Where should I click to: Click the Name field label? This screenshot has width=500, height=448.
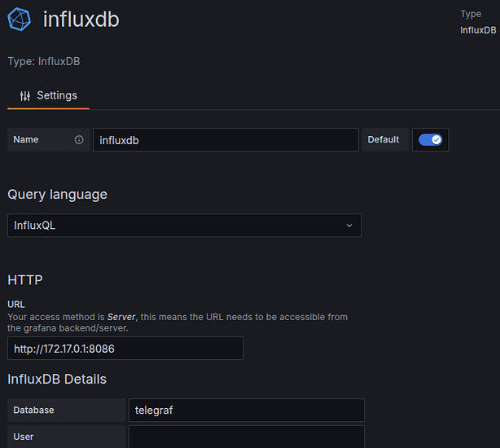point(26,139)
